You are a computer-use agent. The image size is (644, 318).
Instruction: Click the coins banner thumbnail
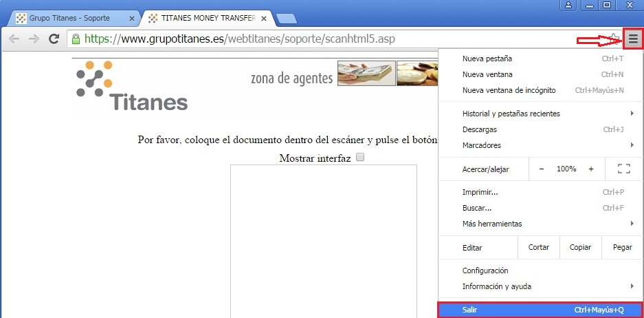(x=417, y=73)
